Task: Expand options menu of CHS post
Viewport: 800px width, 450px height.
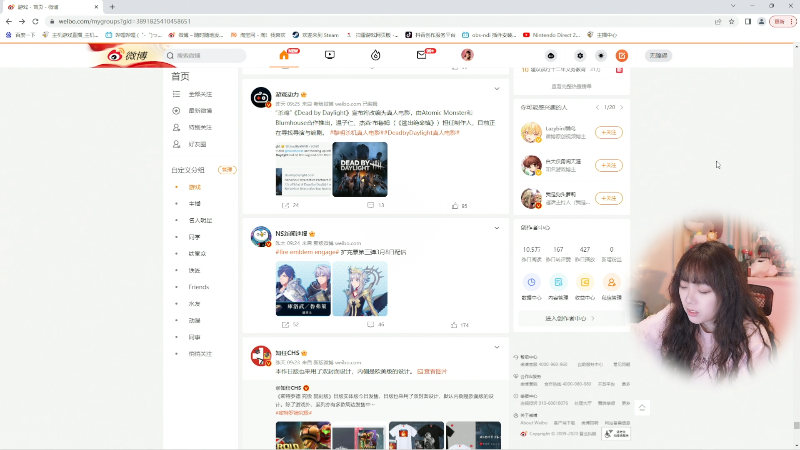Action: (x=496, y=347)
